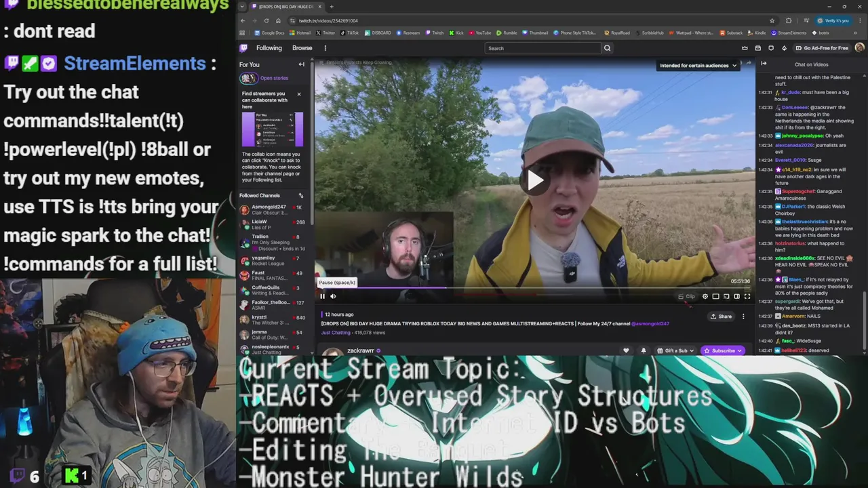Click into the Twitch Search field

(543, 48)
